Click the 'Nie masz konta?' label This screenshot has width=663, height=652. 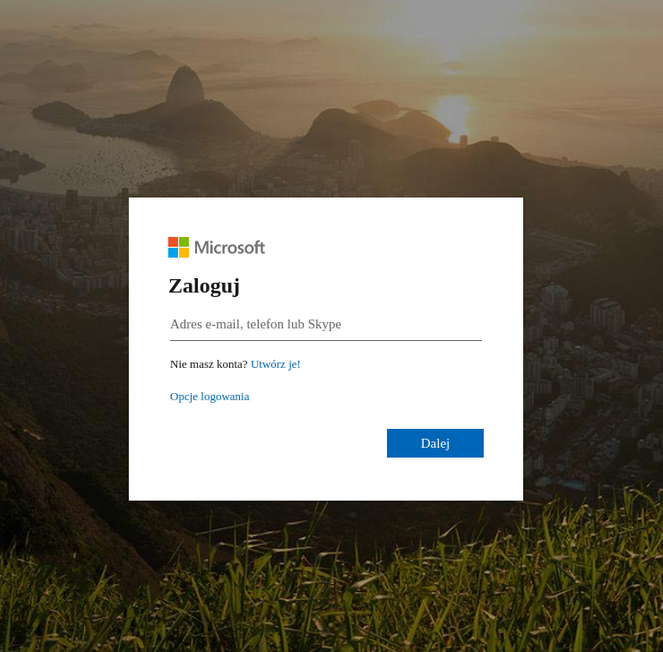[208, 364]
